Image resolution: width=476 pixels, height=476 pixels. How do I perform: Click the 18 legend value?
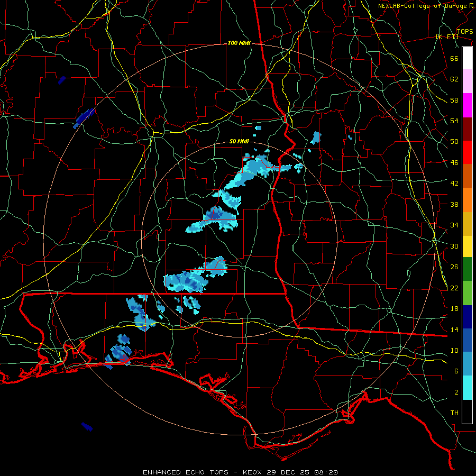coord(454,309)
